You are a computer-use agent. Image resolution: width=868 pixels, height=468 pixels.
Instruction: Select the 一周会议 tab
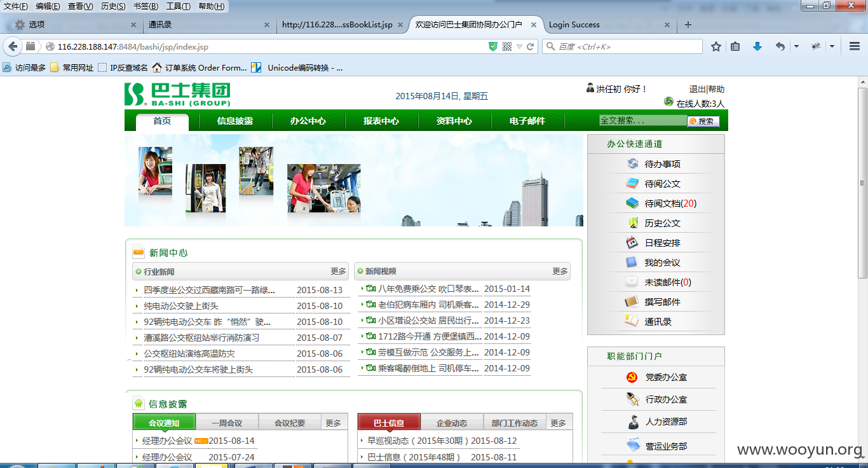[227, 423]
